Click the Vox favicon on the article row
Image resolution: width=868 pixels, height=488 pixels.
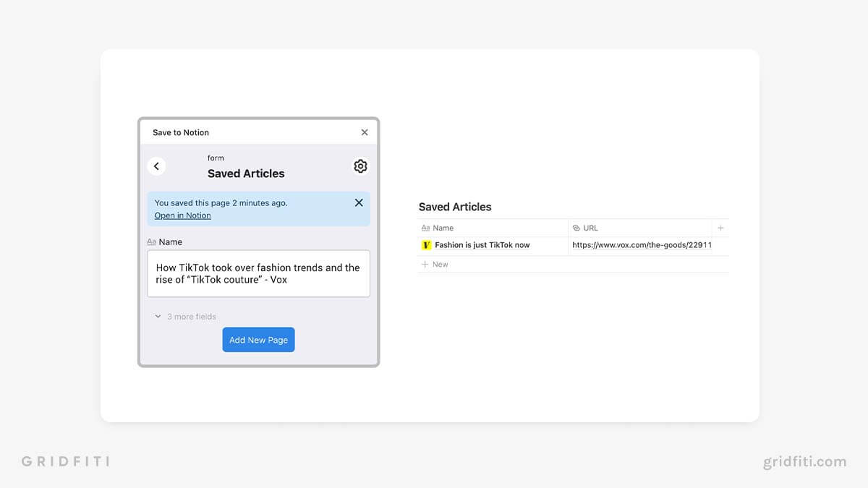tap(426, 245)
